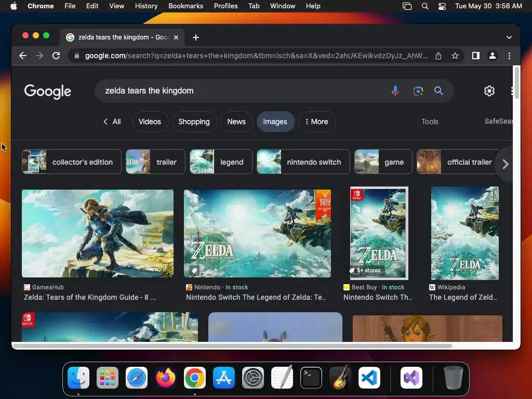Click the share page icon in address bar
Viewport: 532px width, 399px height.
[x=438, y=56]
